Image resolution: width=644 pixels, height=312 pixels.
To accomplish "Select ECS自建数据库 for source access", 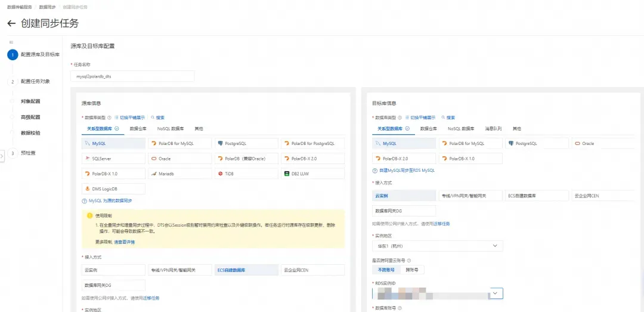I will (246, 270).
